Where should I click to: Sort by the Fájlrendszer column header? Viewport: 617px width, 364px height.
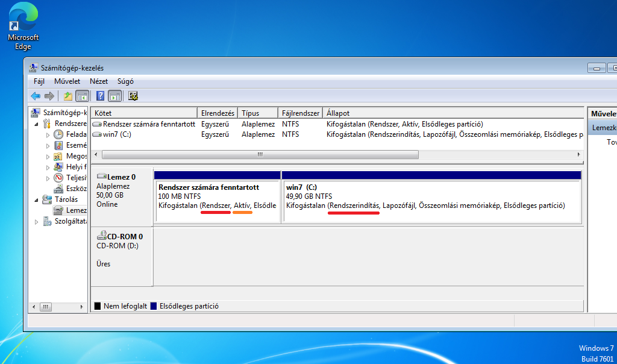click(300, 113)
